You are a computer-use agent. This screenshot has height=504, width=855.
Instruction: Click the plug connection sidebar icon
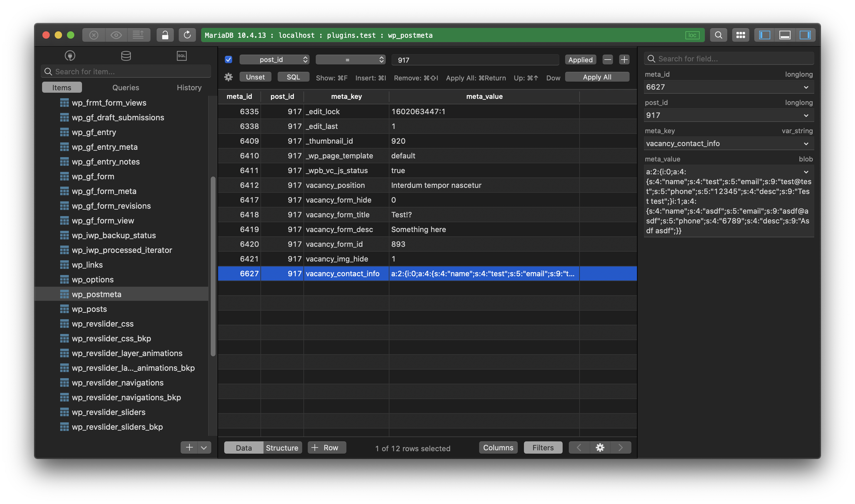(x=70, y=56)
